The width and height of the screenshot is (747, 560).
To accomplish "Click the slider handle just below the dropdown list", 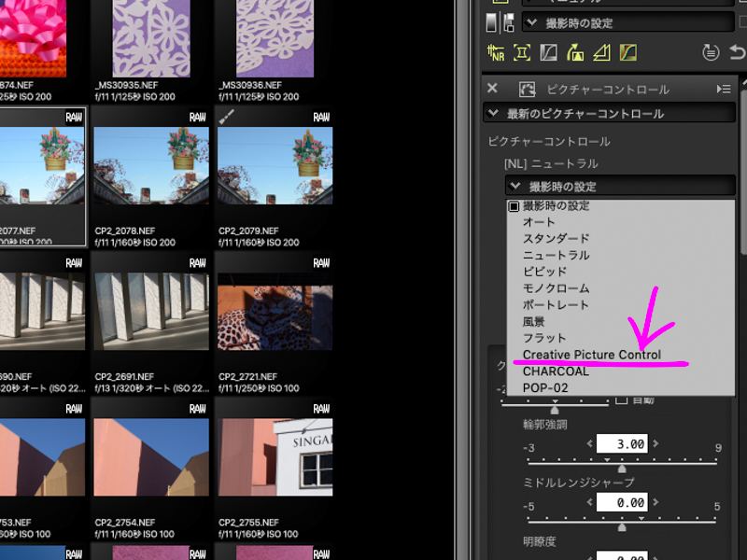I will point(554,410).
